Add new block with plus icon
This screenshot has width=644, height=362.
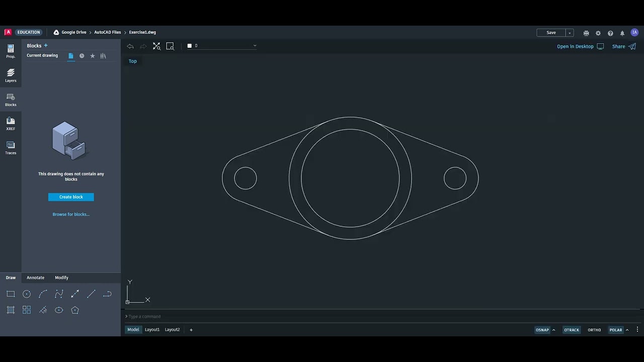point(46,45)
